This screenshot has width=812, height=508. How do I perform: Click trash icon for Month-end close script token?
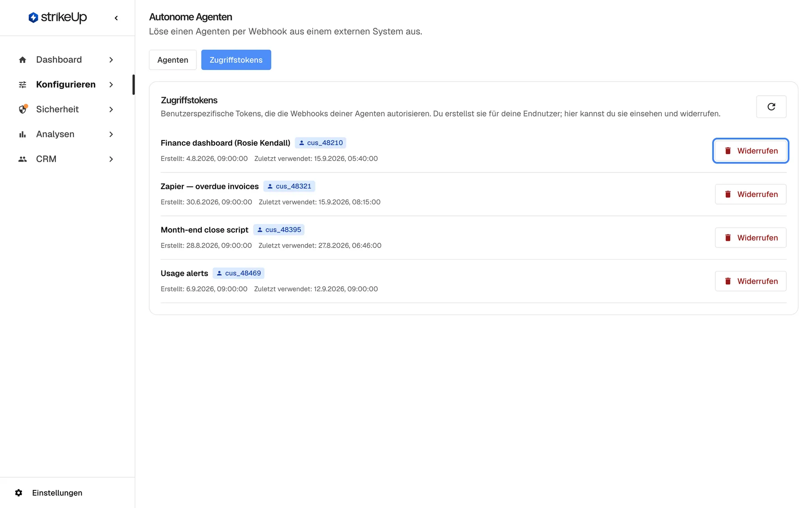point(728,238)
